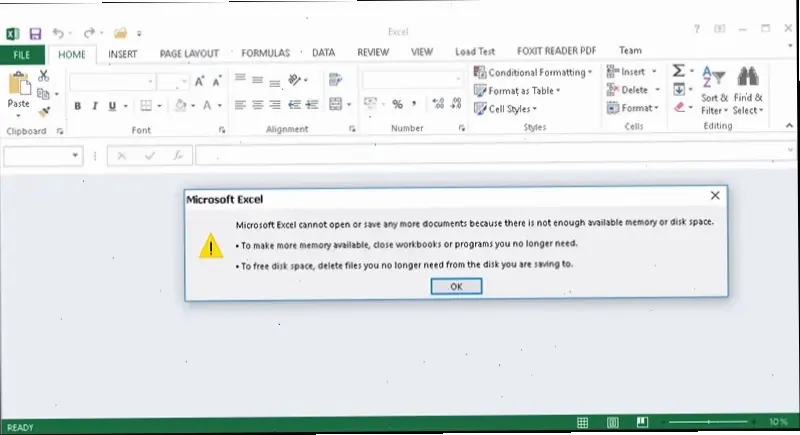
Task: Toggle Italic formatting
Action: click(95, 106)
